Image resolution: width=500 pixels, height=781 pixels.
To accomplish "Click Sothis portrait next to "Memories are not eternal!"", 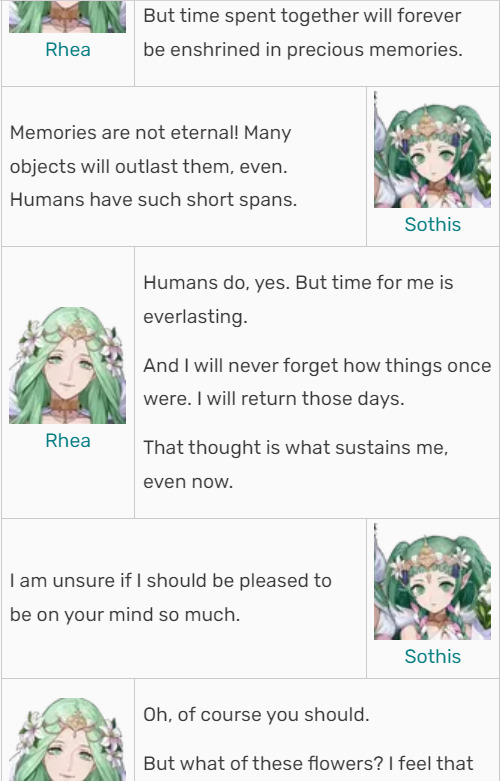I will pos(432,149).
